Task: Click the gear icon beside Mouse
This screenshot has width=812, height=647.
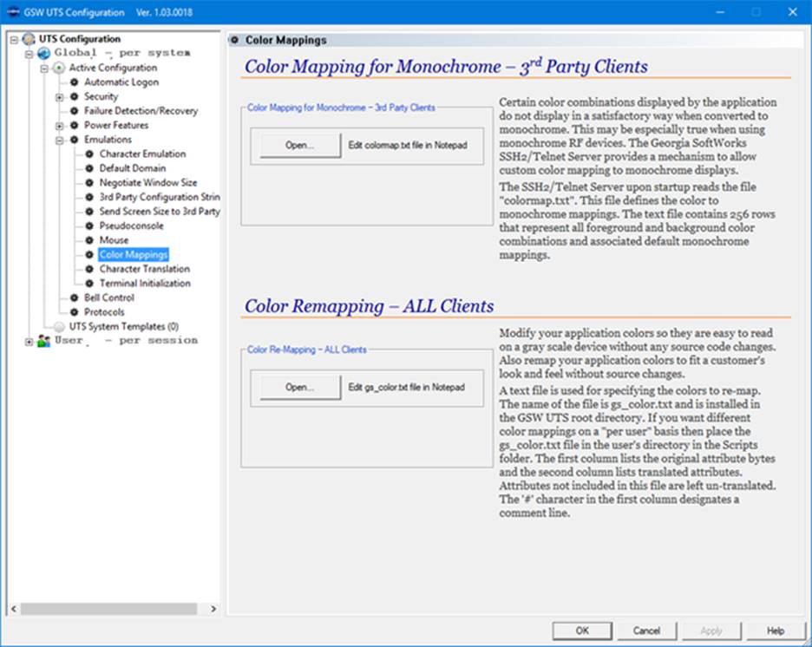Action: [x=89, y=240]
